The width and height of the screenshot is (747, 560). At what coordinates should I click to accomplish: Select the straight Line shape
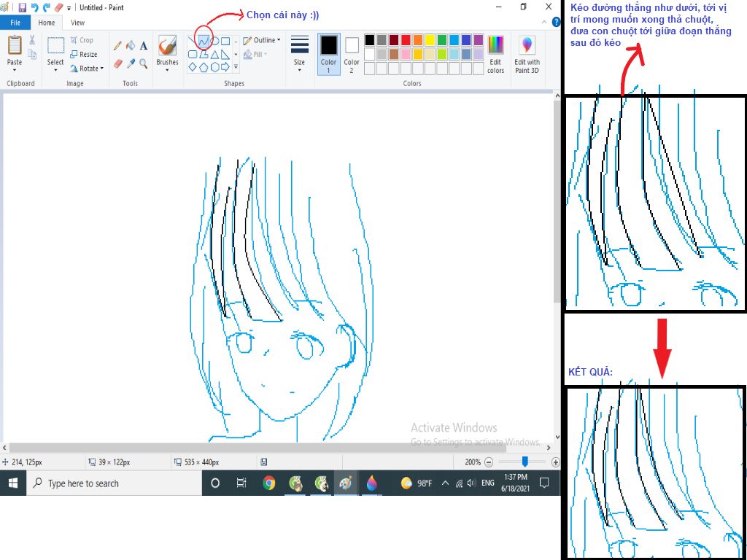[193, 42]
